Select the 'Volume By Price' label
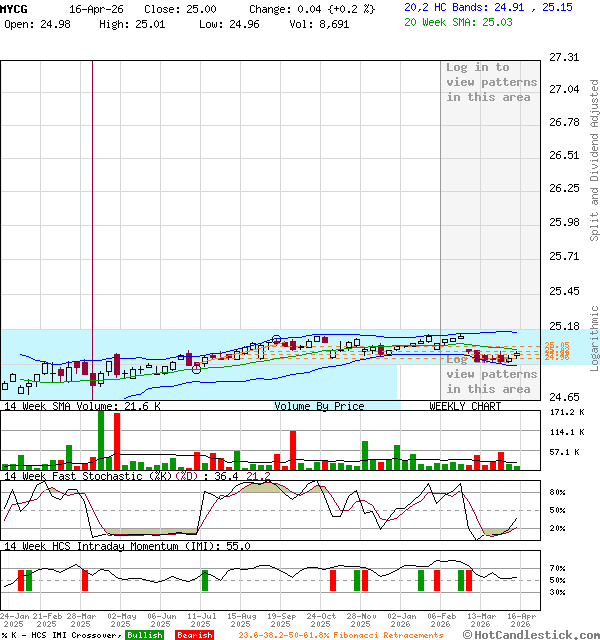The height and width of the screenshot is (640, 600). [x=319, y=406]
